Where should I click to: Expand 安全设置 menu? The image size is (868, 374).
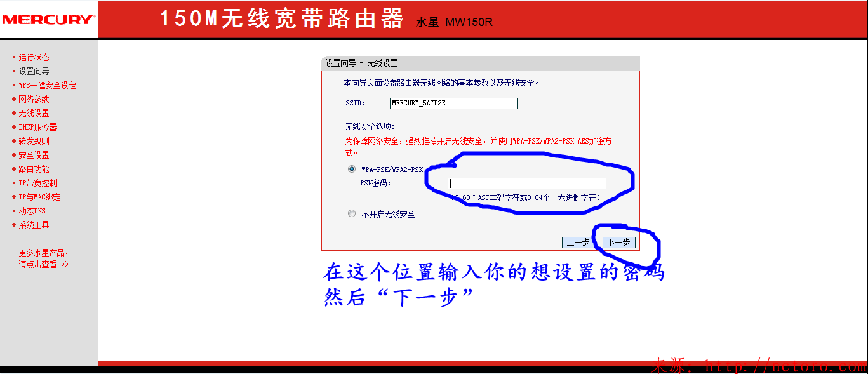click(x=34, y=155)
